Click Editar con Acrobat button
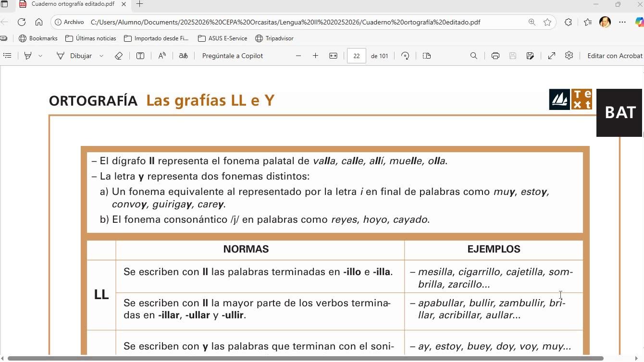Image resolution: width=644 pixels, height=362 pixels. click(615, 56)
